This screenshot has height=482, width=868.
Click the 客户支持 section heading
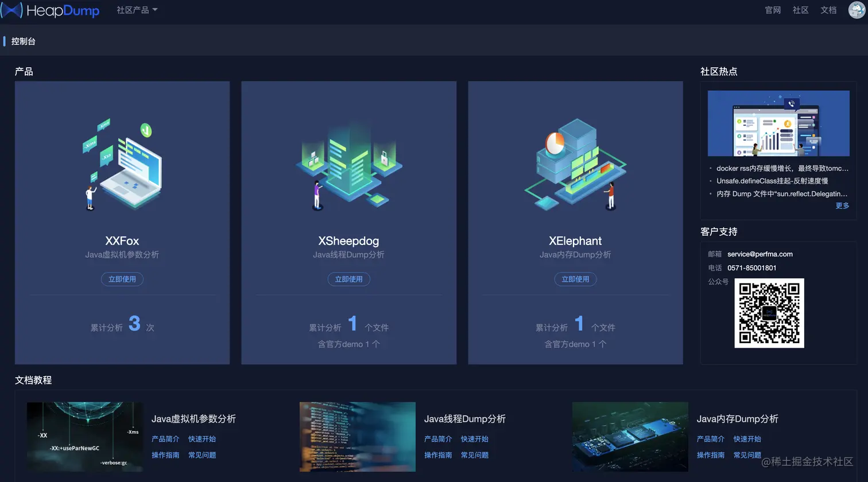pos(719,232)
